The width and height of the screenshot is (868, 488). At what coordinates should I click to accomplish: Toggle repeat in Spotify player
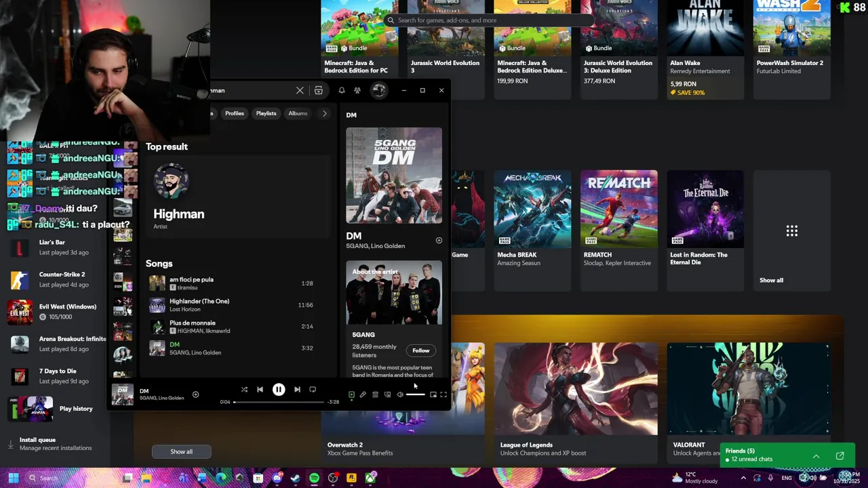(313, 390)
